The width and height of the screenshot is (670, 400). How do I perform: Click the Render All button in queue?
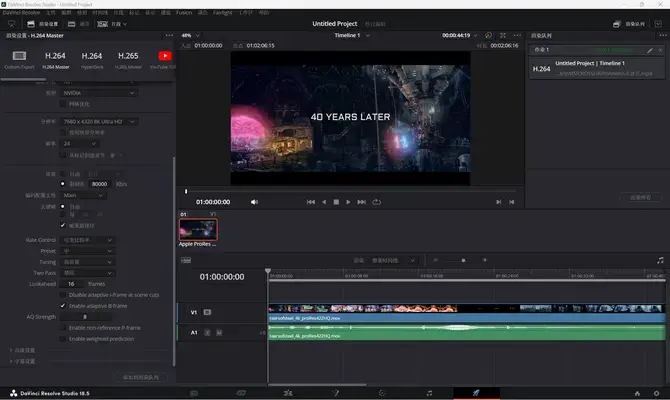(x=641, y=197)
